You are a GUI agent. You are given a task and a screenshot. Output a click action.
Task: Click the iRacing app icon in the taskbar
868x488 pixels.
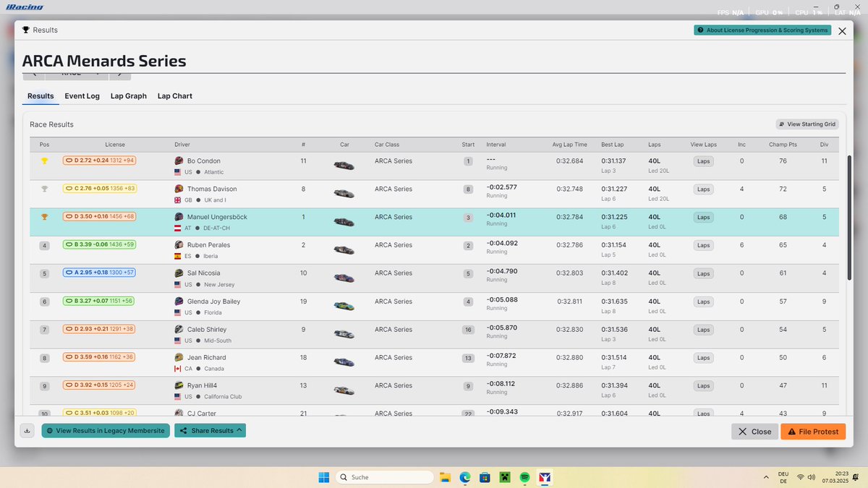(546, 477)
